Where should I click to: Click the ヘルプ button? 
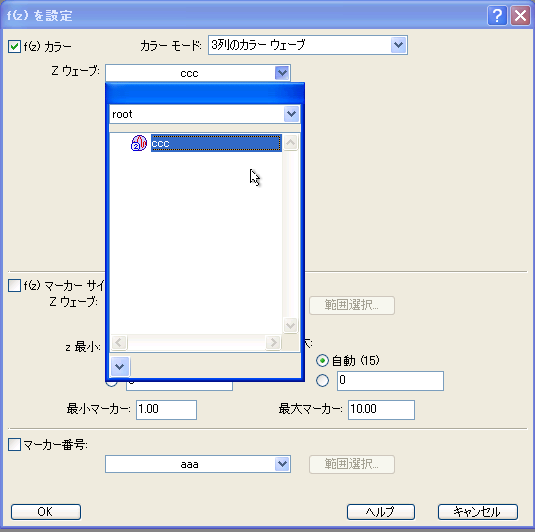[x=381, y=512]
